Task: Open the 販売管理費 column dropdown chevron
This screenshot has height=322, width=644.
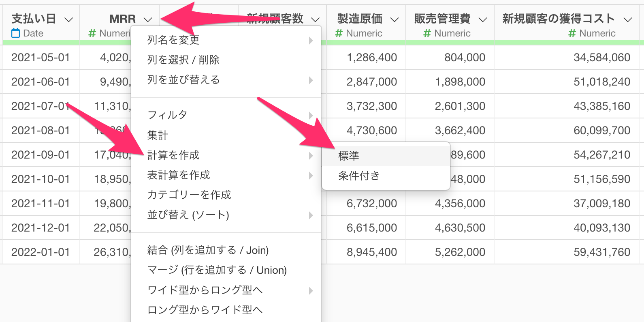Action: coord(482,19)
